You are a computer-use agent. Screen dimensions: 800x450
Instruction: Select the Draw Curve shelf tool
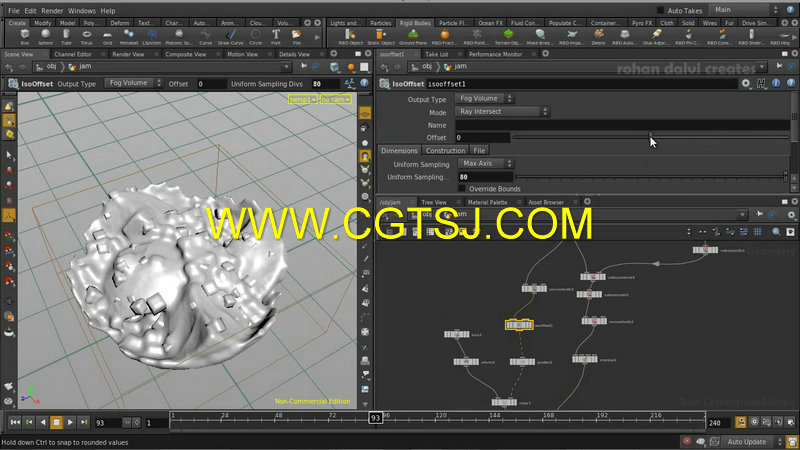[x=231, y=37]
